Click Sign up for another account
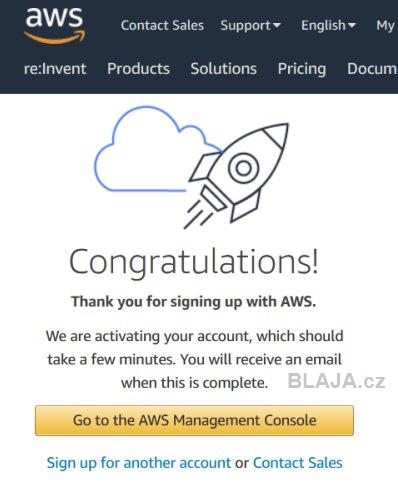This screenshot has width=398, height=489. [139, 463]
